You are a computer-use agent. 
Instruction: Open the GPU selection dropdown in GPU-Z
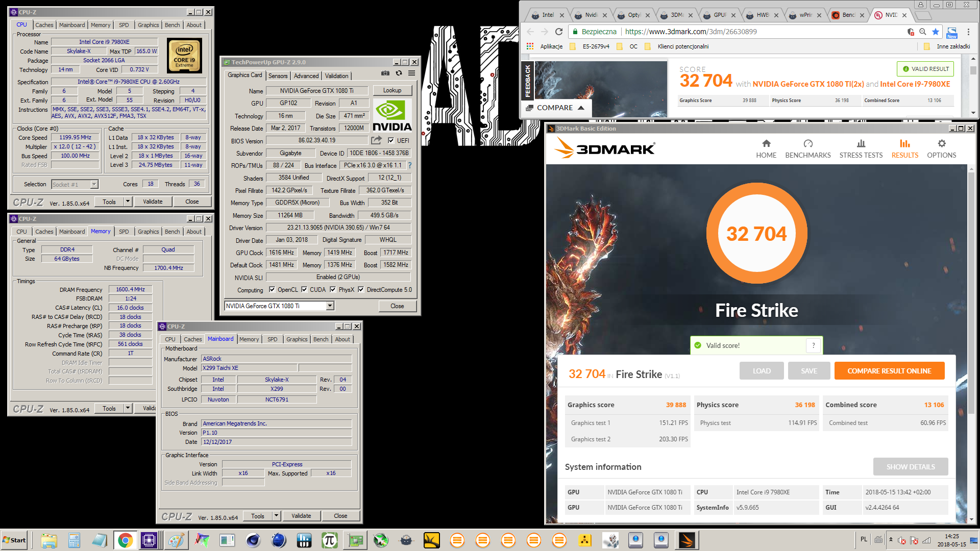click(330, 306)
